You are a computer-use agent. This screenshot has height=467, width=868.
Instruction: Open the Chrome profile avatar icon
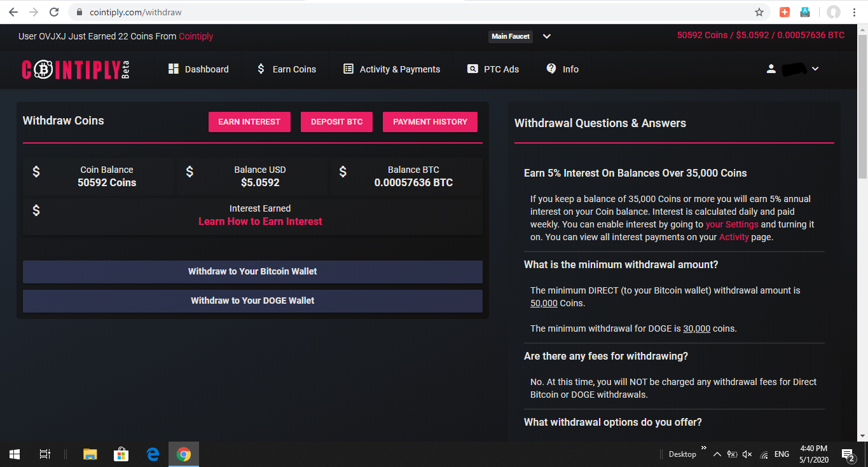coord(833,12)
